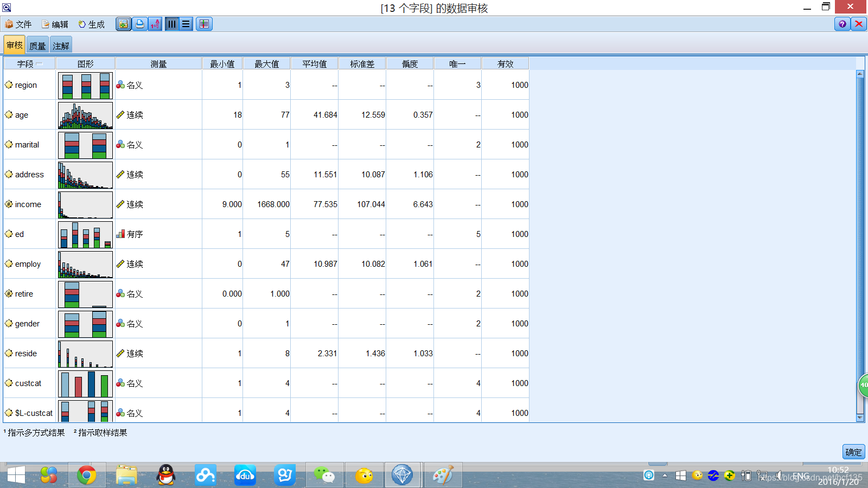
Task: Select the employ field name
Action: 28,264
